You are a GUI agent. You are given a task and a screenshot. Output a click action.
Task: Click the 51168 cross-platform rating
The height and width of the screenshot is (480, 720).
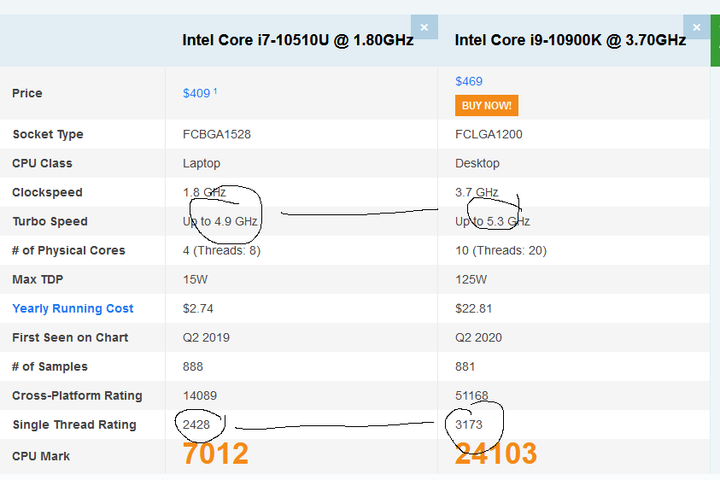pos(472,395)
